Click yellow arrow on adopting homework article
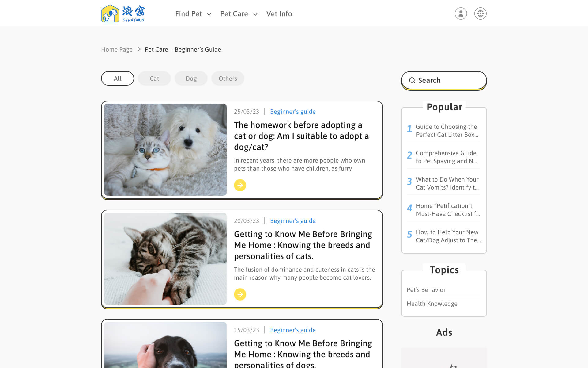588x368 pixels. tap(240, 185)
